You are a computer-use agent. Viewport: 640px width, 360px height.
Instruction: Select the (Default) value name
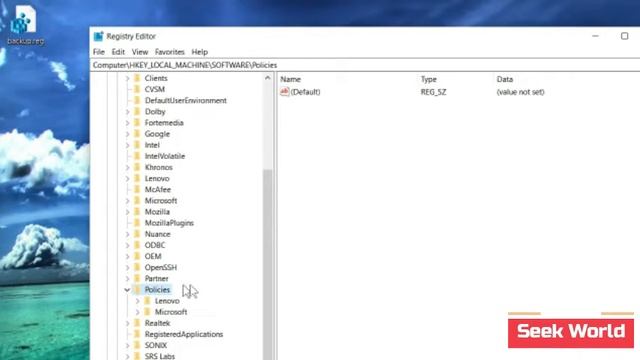coord(305,92)
